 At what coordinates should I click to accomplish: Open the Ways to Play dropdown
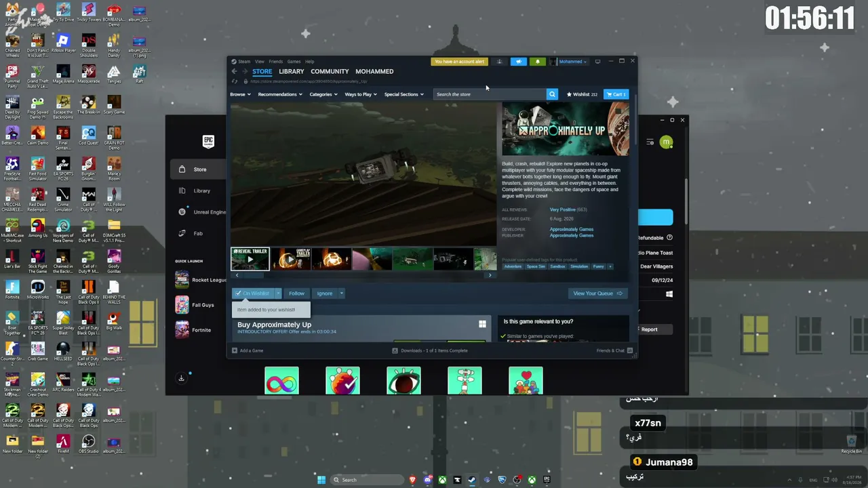[x=361, y=94]
